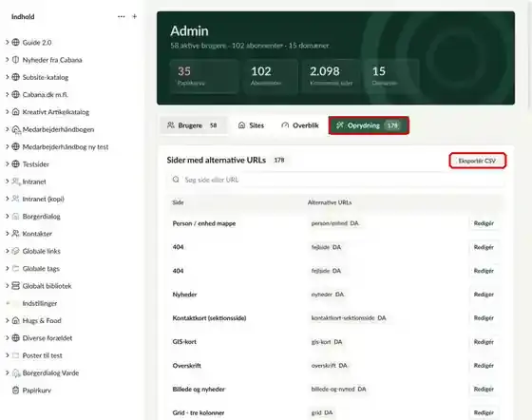The width and height of the screenshot is (532, 420).
Task: Click the globe icon beside Diverse forældet
Action: (x=15, y=338)
